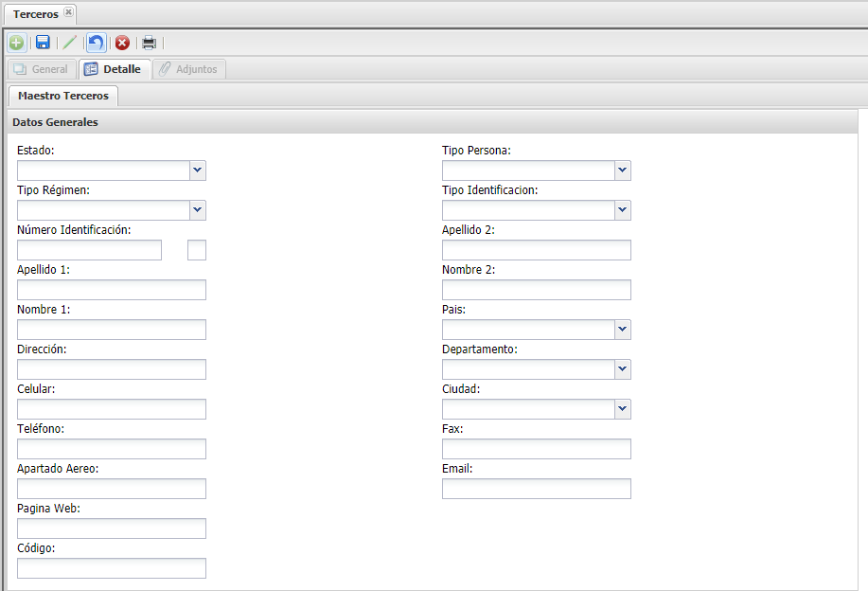Viewport: 868px width, 591px height.
Task: Select the Maestro Terceros tab
Action: [x=62, y=96]
